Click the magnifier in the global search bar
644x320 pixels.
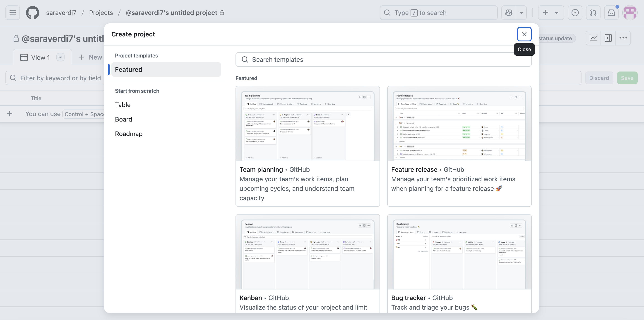[x=387, y=12]
